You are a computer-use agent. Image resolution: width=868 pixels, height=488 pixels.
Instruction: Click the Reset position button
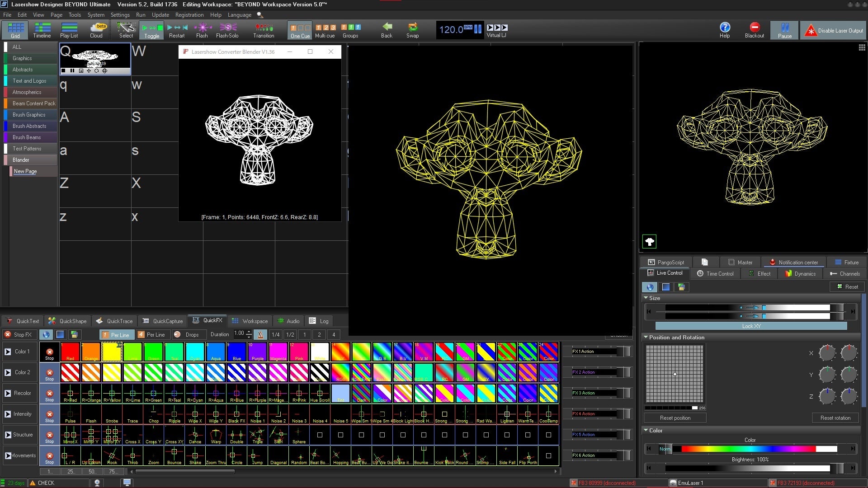click(675, 418)
